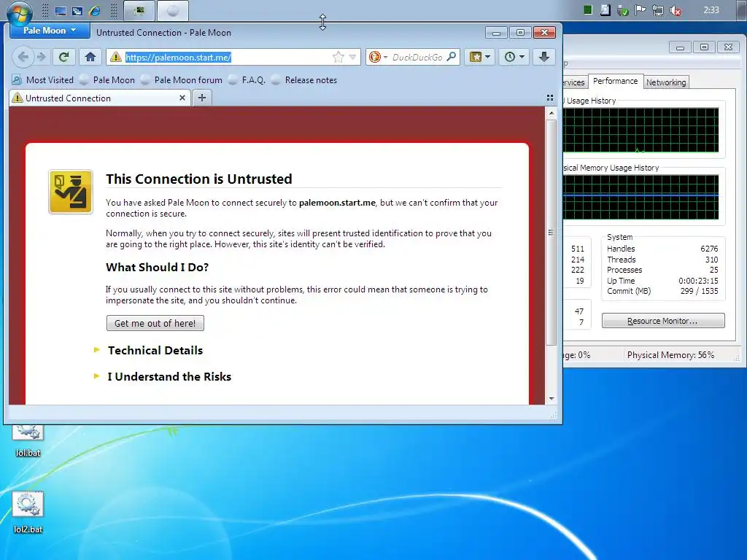The width and height of the screenshot is (747, 560).
Task: Maximize the Pale Moon window
Action: (x=520, y=32)
